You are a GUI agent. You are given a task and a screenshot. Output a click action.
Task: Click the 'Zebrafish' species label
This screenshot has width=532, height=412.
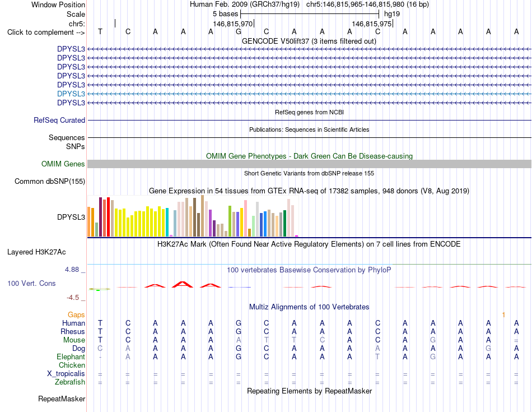pos(70,382)
